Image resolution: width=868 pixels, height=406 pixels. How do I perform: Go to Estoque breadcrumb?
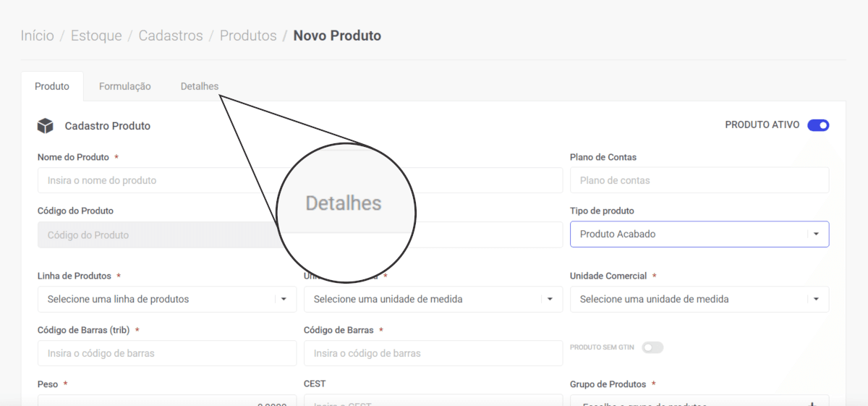[x=96, y=35]
